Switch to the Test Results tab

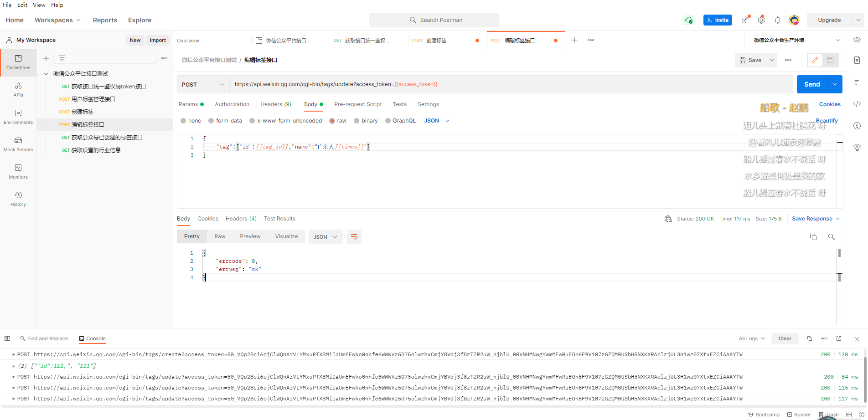(x=279, y=219)
